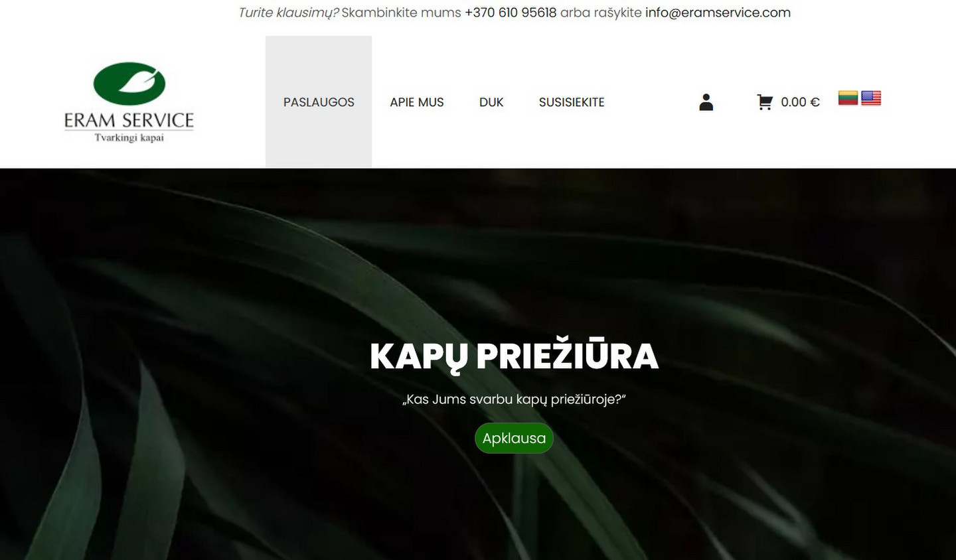
Task: Click the Kas Jums svarbu quote text
Action: click(x=514, y=399)
